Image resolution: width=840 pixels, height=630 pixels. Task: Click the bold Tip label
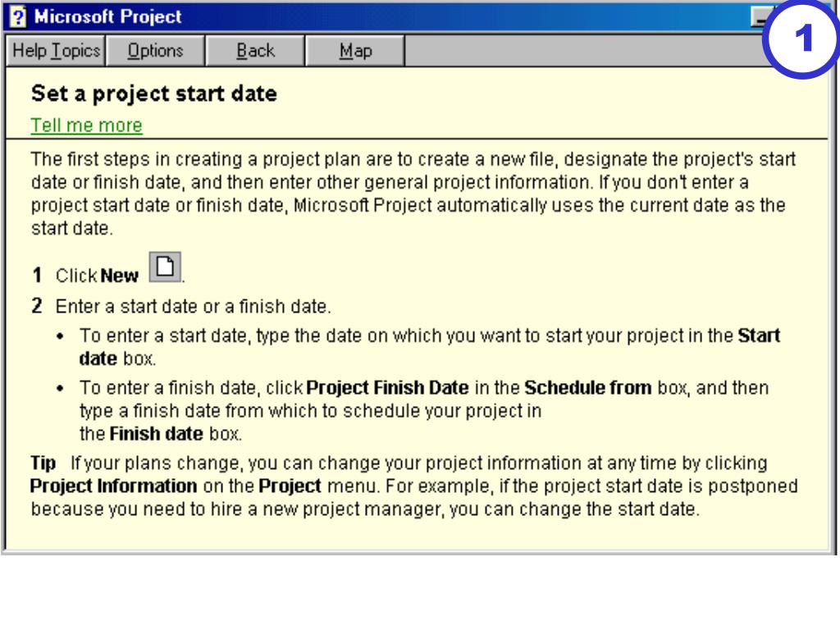43,463
